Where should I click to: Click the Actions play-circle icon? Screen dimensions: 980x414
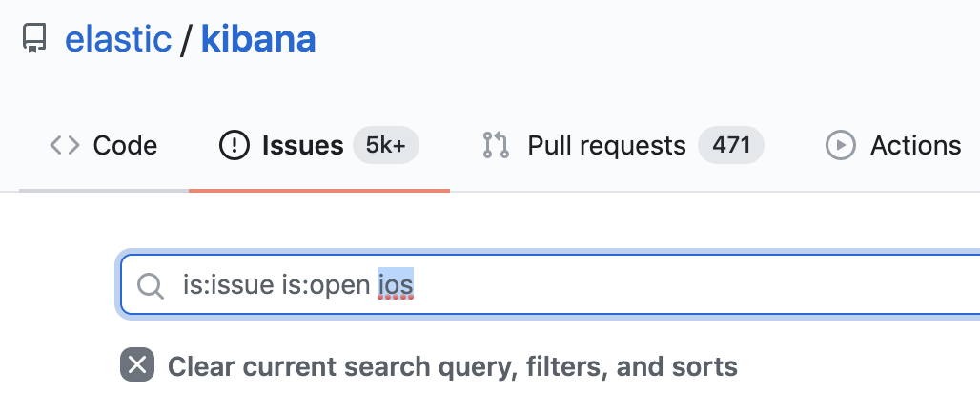(x=840, y=146)
